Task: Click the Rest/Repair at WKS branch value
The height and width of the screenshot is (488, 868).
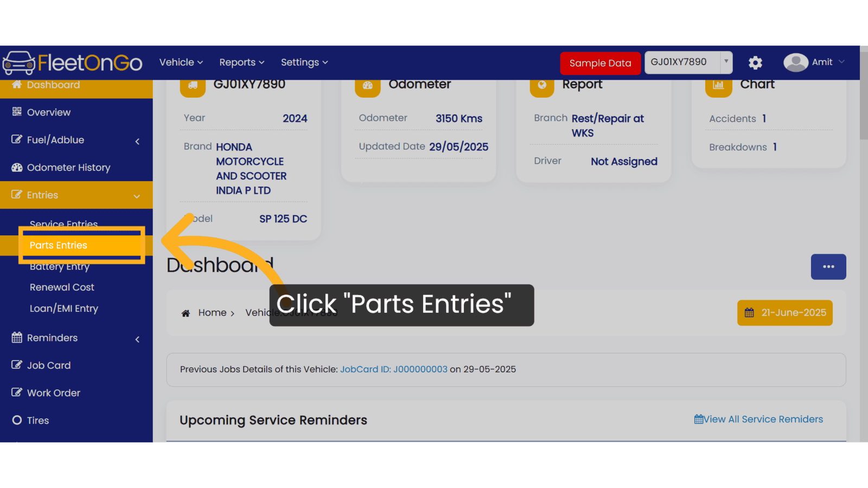Action: (x=608, y=126)
